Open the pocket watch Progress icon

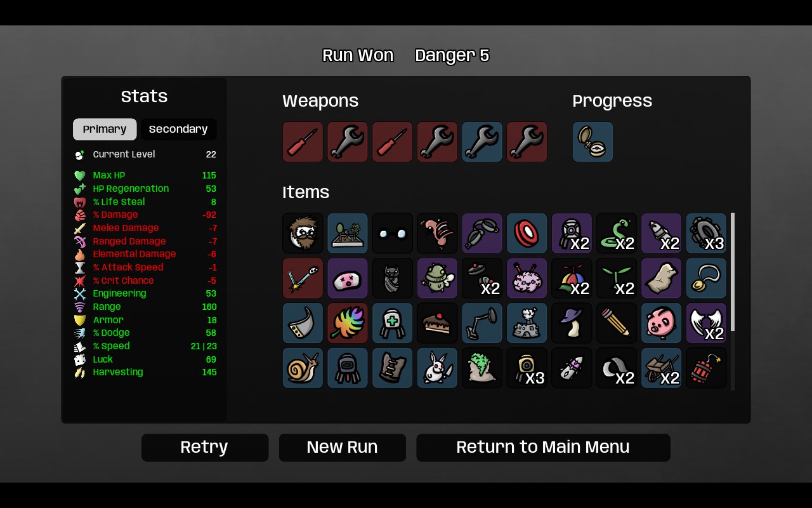click(x=593, y=142)
